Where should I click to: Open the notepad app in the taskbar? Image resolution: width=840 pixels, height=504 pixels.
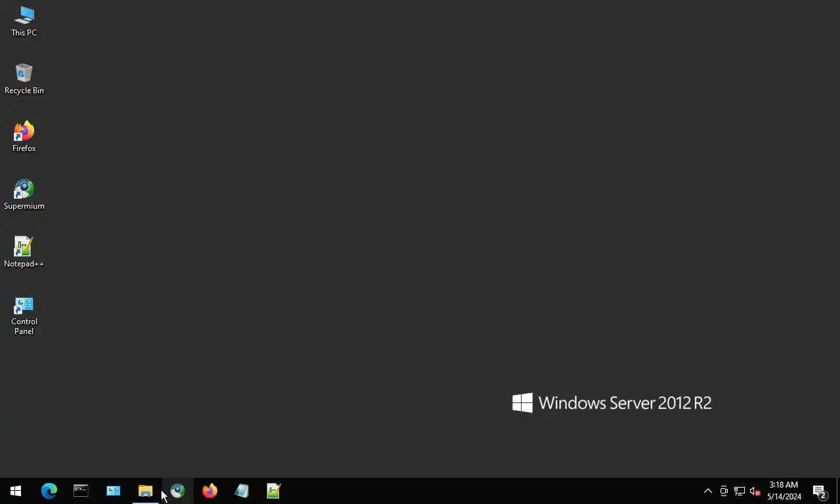pos(241,491)
